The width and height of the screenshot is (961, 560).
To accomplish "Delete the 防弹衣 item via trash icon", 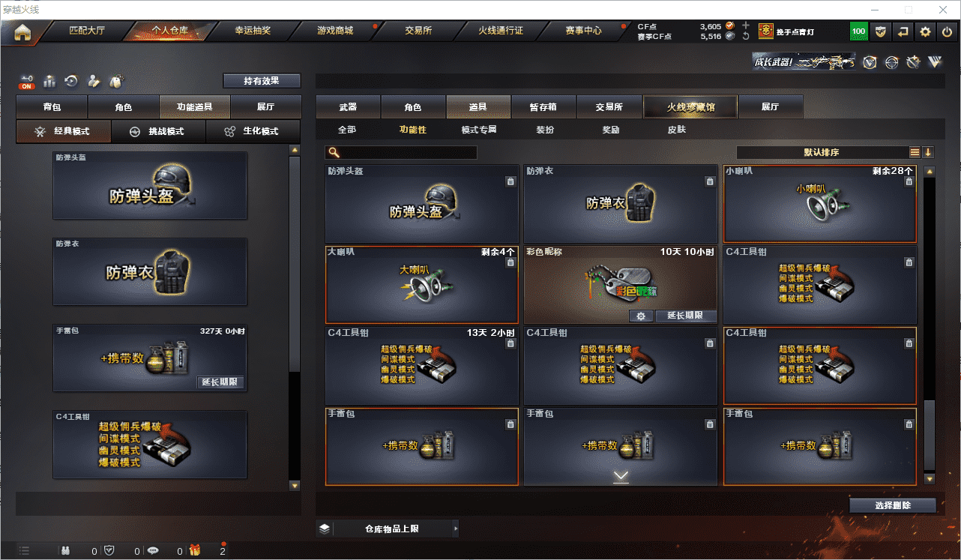I will (x=709, y=181).
